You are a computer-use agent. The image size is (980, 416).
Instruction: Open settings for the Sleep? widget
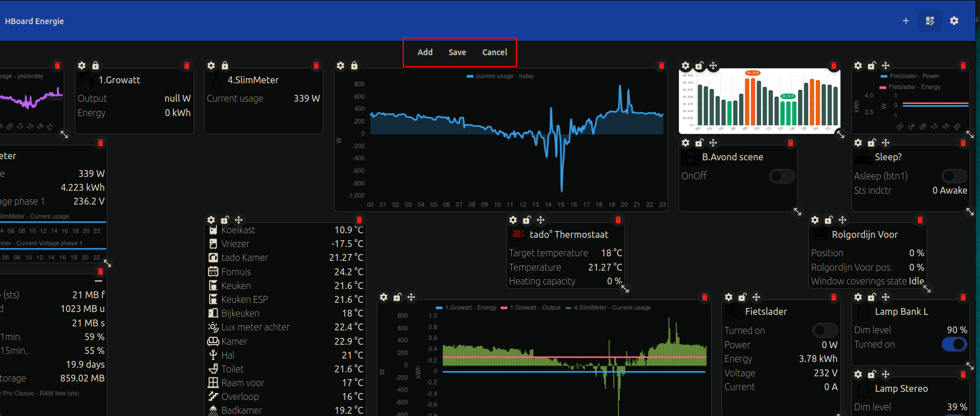pos(858,142)
